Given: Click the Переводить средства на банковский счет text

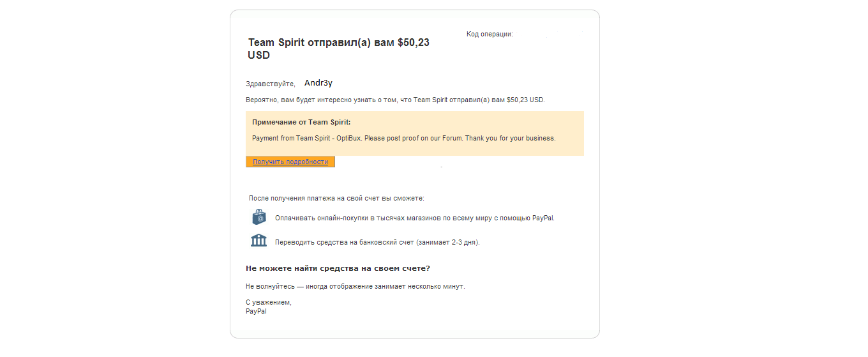Looking at the screenshot, I should tap(377, 243).
